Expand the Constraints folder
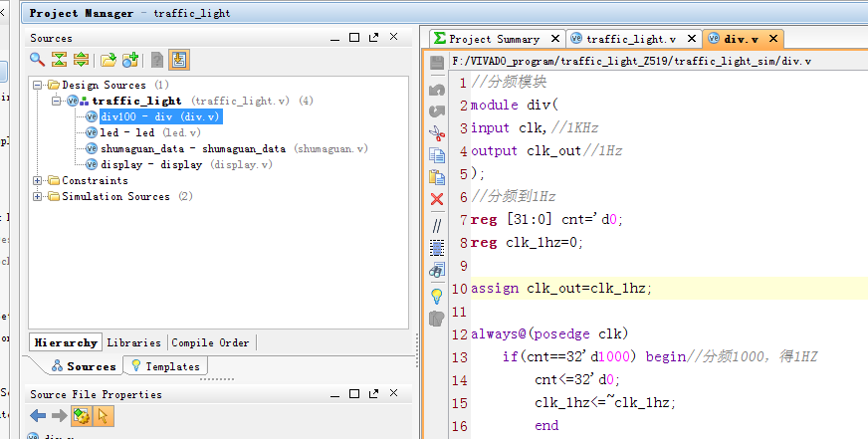Viewport: 868px width, 439px height. (x=37, y=180)
